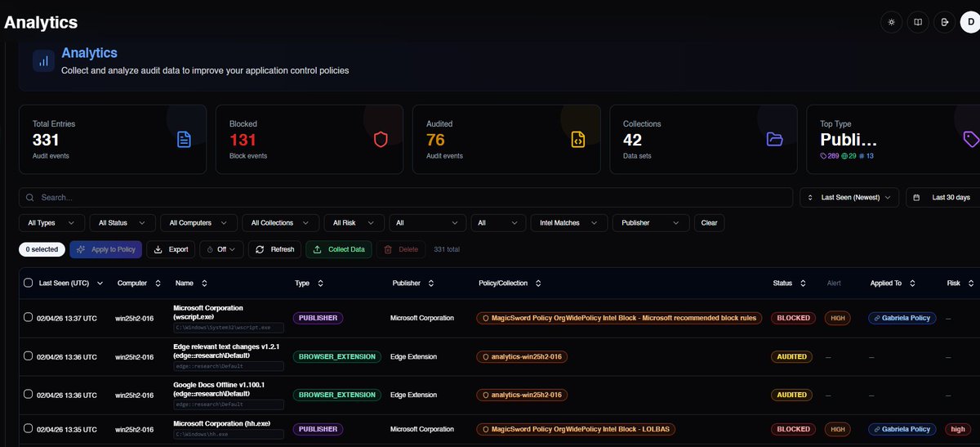Open the All Types filter dropdown

click(x=51, y=222)
